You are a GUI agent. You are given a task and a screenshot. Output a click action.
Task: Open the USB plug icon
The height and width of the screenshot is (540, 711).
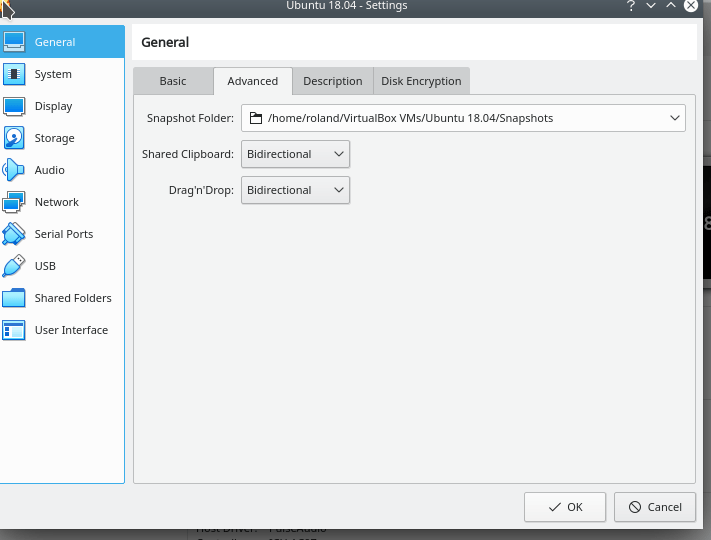click(x=14, y=266)
